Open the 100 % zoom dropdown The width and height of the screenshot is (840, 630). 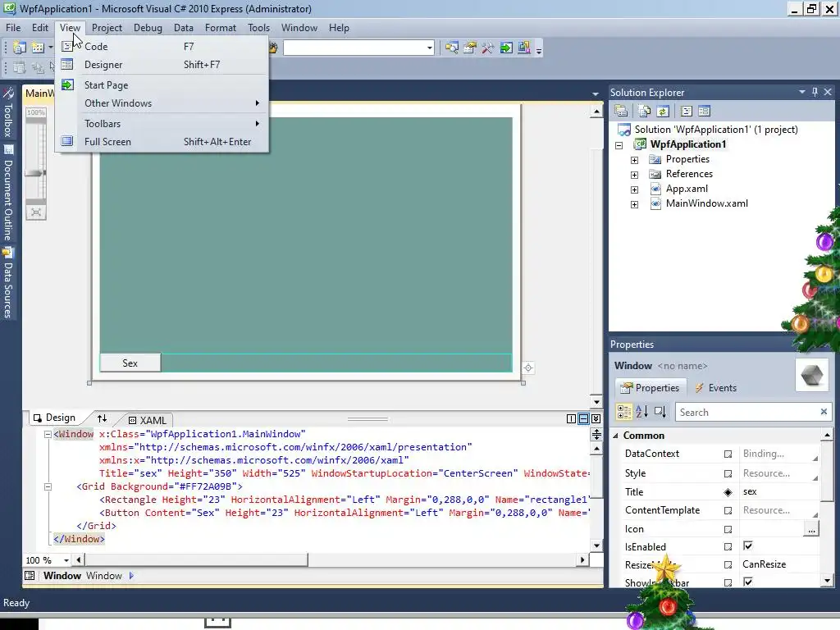click(x=66, y=560)
